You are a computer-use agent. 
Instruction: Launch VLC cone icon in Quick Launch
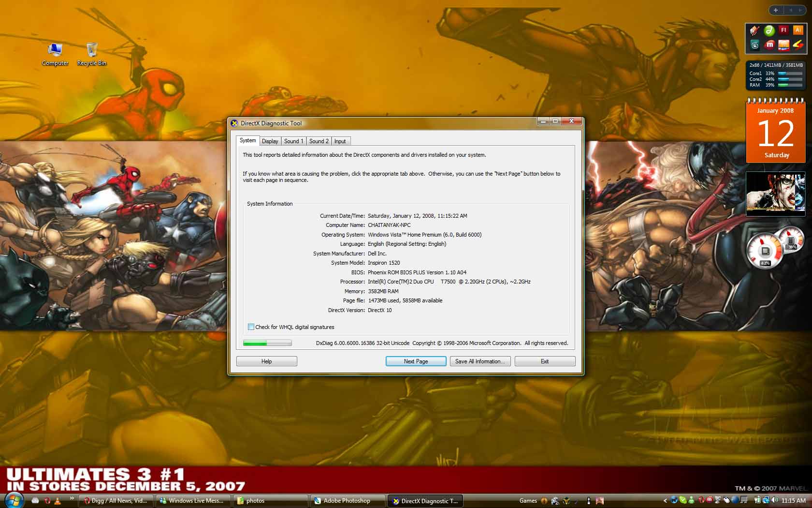coord(58,501)
